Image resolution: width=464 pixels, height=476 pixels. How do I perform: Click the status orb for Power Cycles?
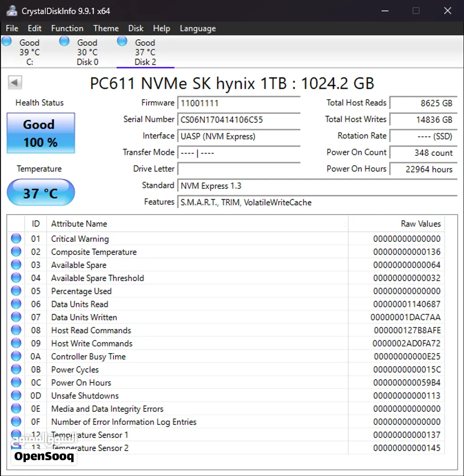coord(16,369)
